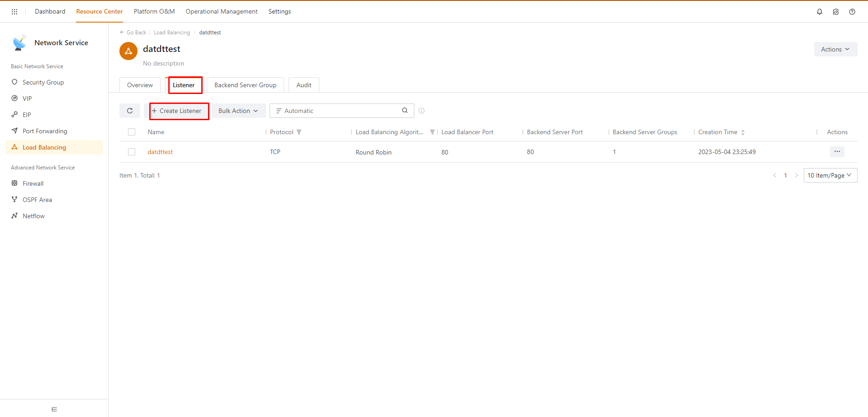Filter by Protocol column funnel icon

(x=299, y=132)
